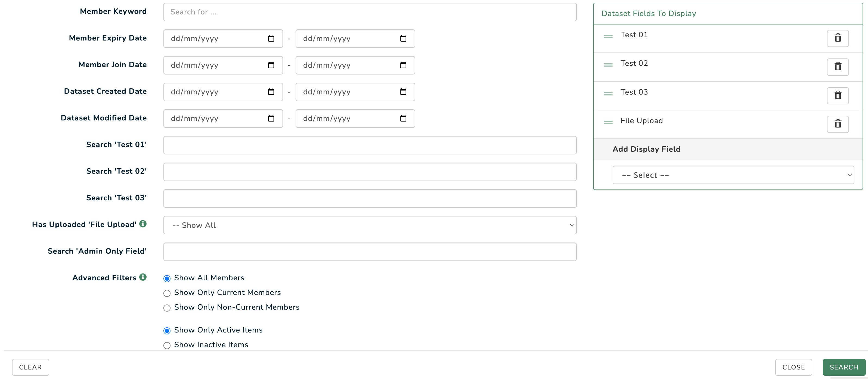Click the 'Add Display Field' heading
Image resolution: width=868 pixels, height=379 pixels.
[646, 149]
